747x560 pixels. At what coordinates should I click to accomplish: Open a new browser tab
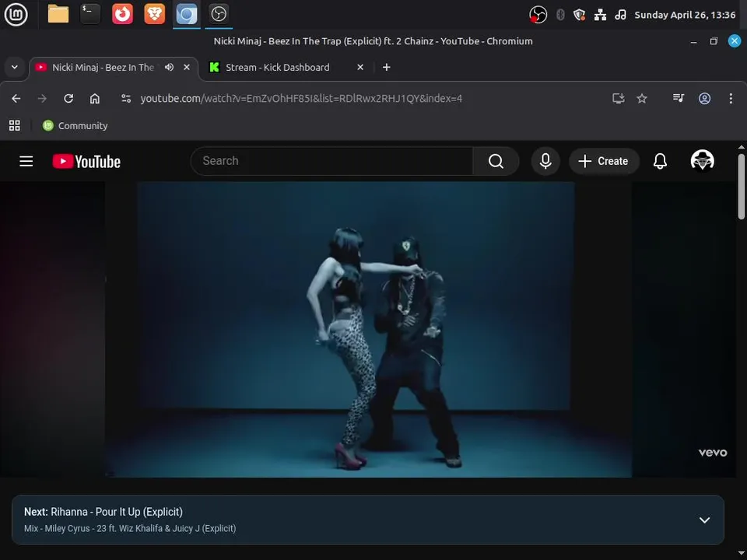[x=387, y=67]
